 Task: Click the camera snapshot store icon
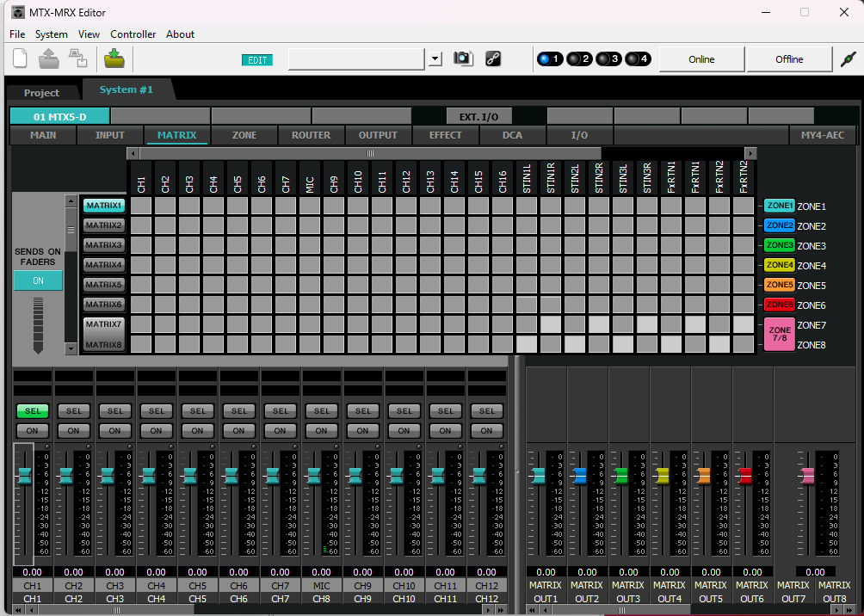click(x=463, y=59)
